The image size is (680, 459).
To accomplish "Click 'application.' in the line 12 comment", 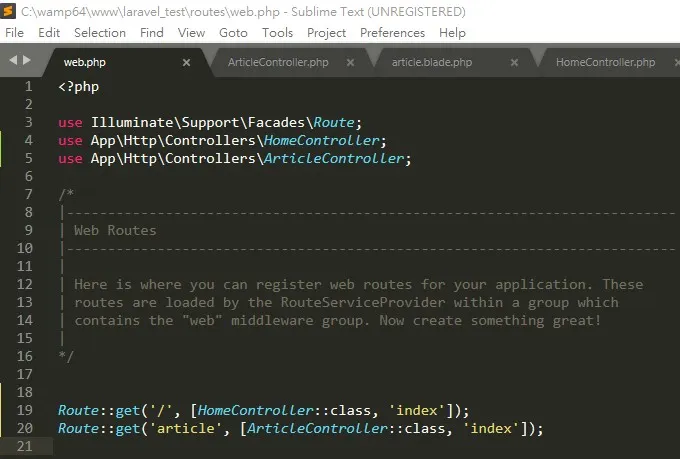I will coord(544,284).
